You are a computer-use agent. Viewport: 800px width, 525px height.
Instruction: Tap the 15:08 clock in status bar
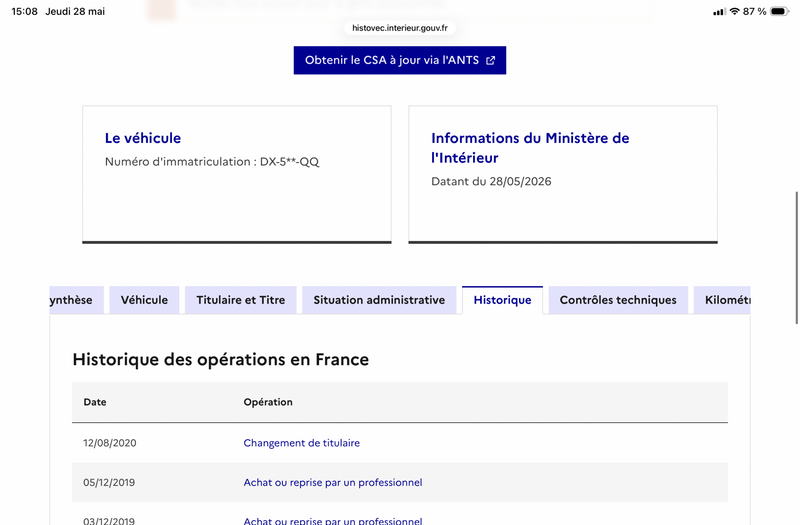pos(24,11)
